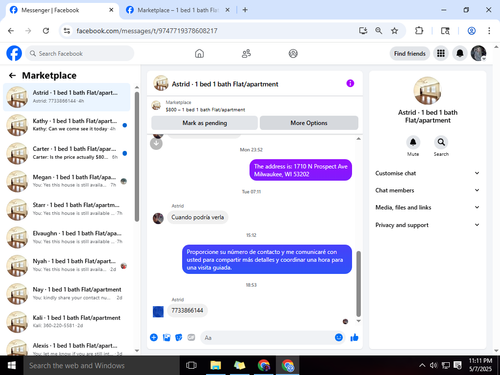Attach a photo file to message
This screenshot has width=500, height=375.
(166, 338)
